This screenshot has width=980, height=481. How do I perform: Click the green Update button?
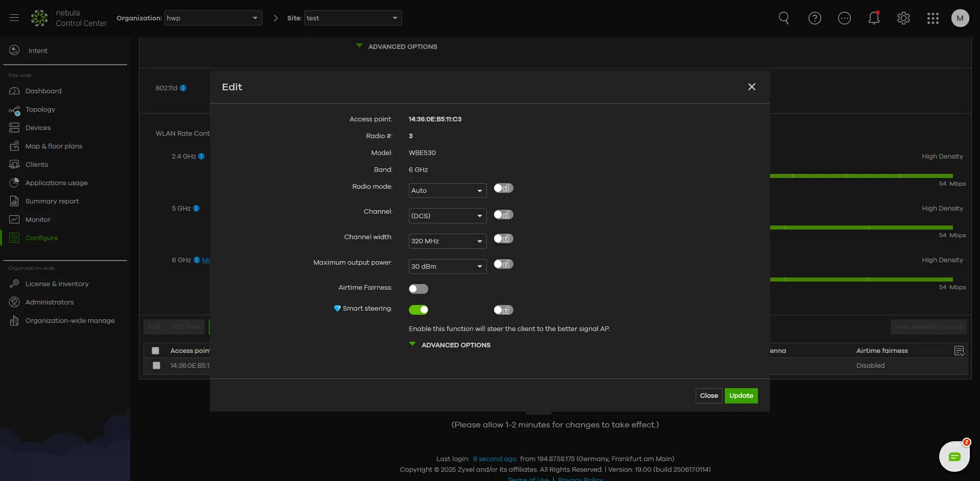click(741, 396)
